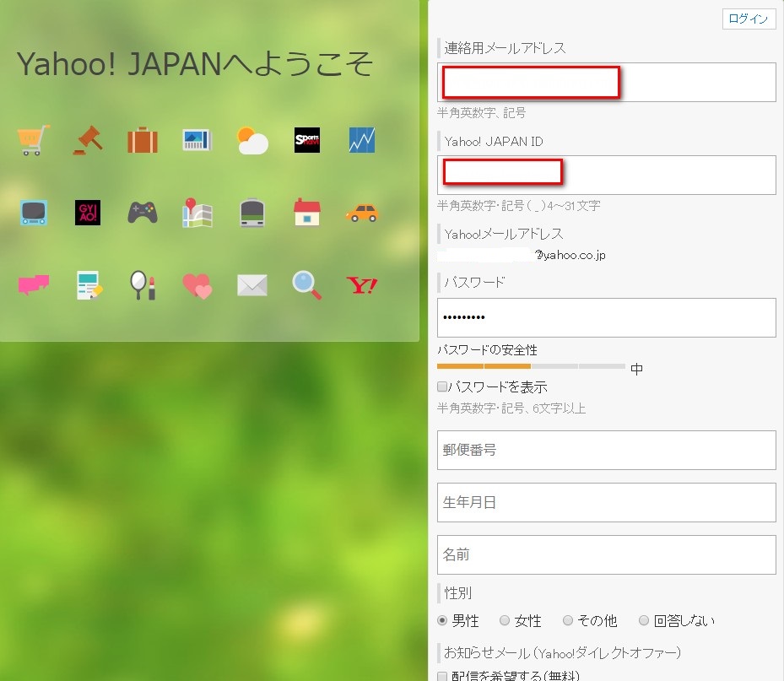
Task: Click the パスワードの安全性 label
Action: click(x=488, y=350)
